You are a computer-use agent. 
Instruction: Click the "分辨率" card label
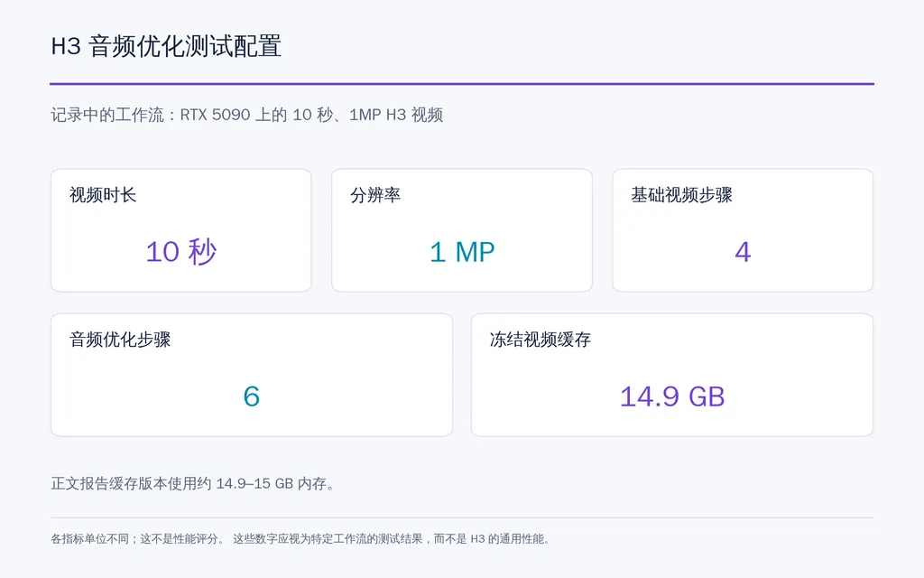[x=375, y=195]
